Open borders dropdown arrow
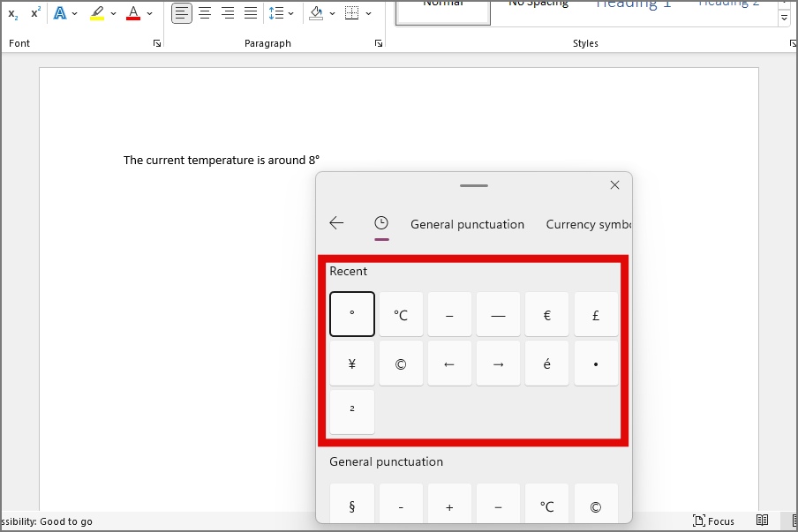This screenshot has height=532, width=798. click(368, 14)
